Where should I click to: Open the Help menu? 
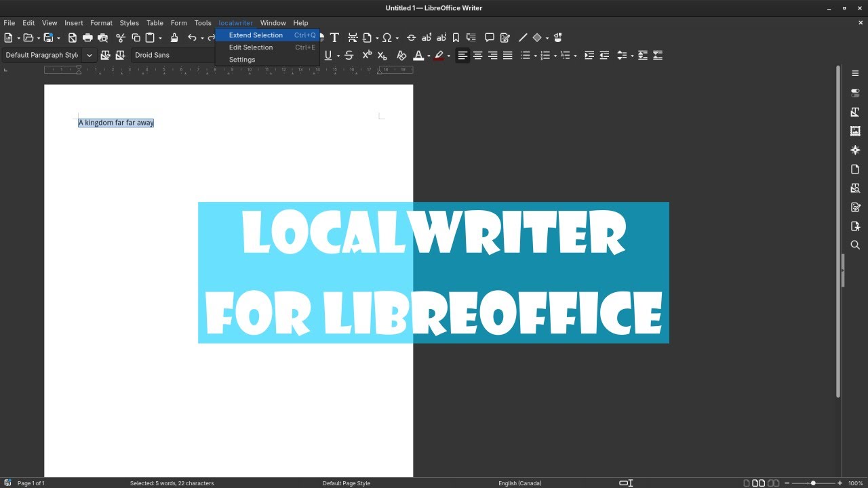300,23
